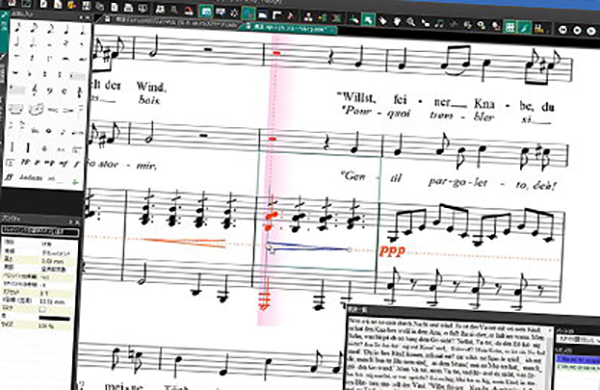Select the sixteenth note in the palette
This screenshot has height=390, width=600.
[18, 28]
